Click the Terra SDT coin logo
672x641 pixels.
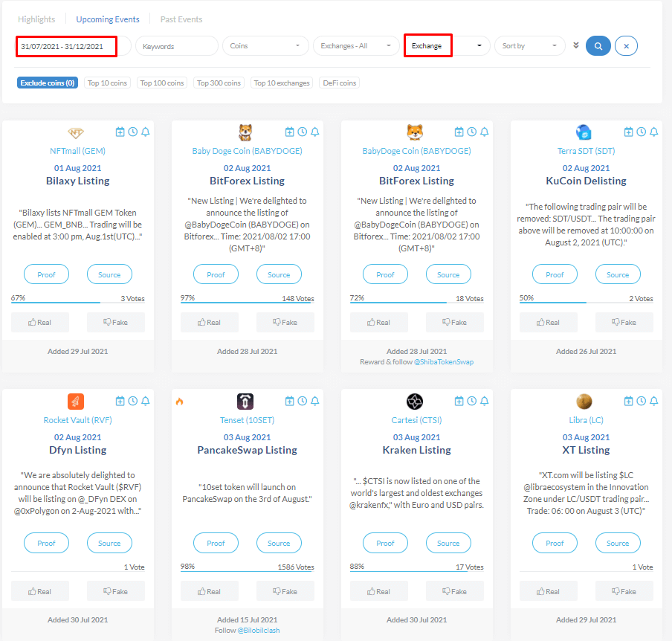coord(584,132)
